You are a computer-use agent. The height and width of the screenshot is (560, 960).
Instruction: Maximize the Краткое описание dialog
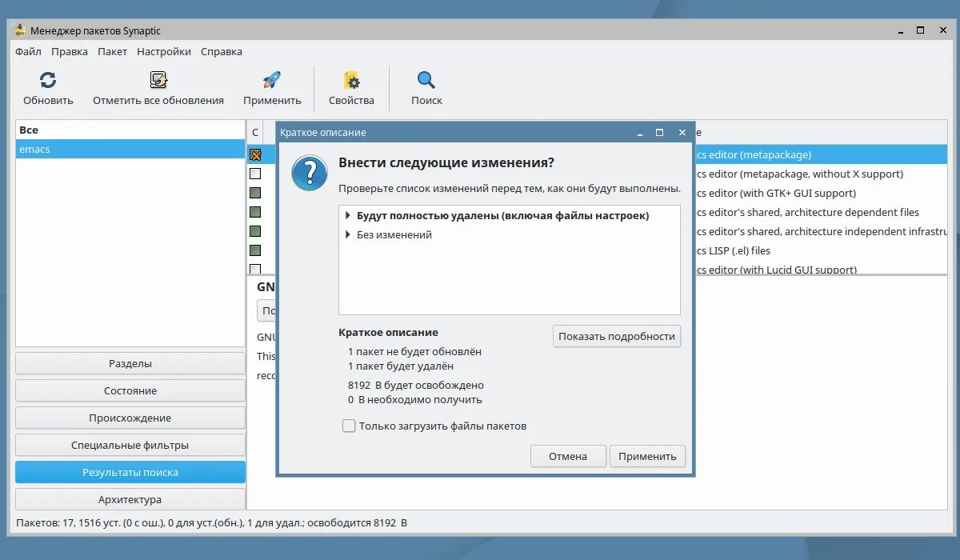pyautogui.click(x=660, y=132)
